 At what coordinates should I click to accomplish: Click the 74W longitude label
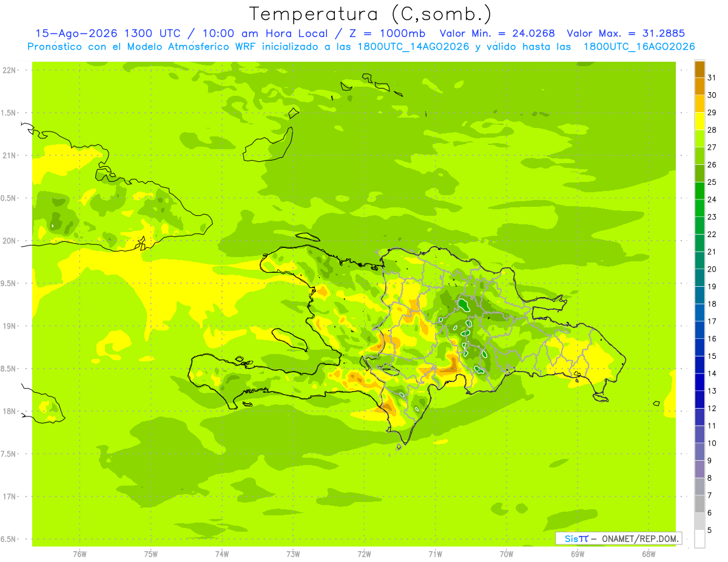(x=222, y=554)
